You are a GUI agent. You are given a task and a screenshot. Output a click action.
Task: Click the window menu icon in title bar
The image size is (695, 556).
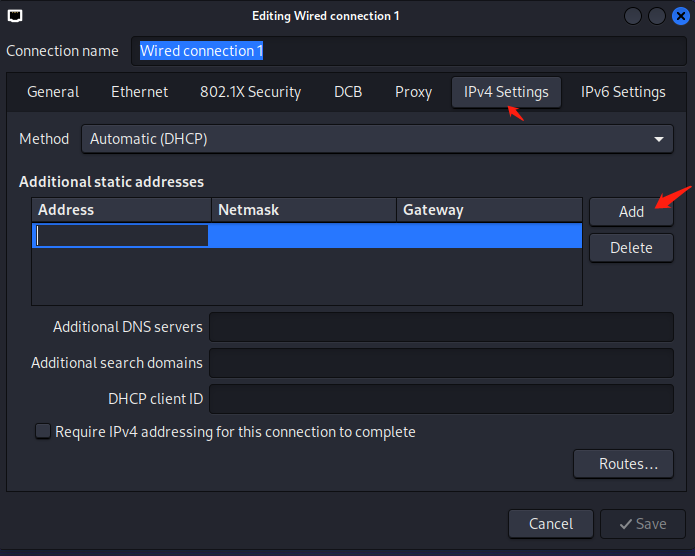pos(15,16)
